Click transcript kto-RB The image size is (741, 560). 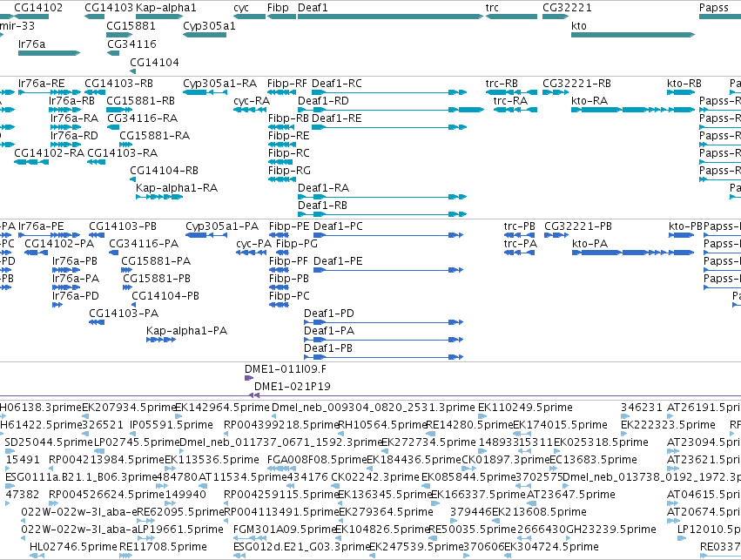[684, 84]
